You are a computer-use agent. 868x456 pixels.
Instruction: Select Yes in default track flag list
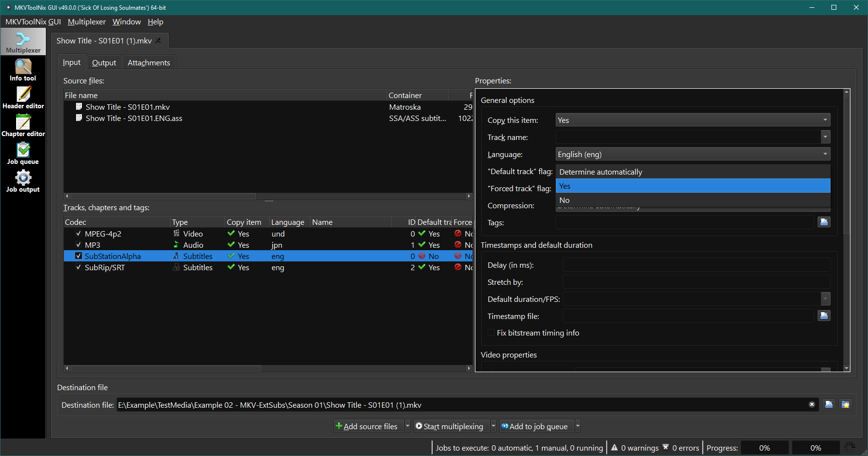coord(692,186)
